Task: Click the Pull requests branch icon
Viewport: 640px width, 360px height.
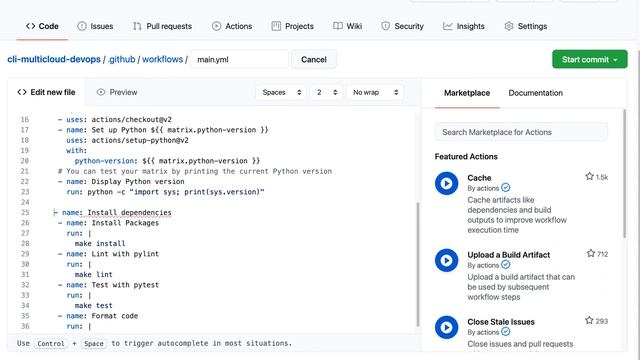Action: [x=137, y=26]
